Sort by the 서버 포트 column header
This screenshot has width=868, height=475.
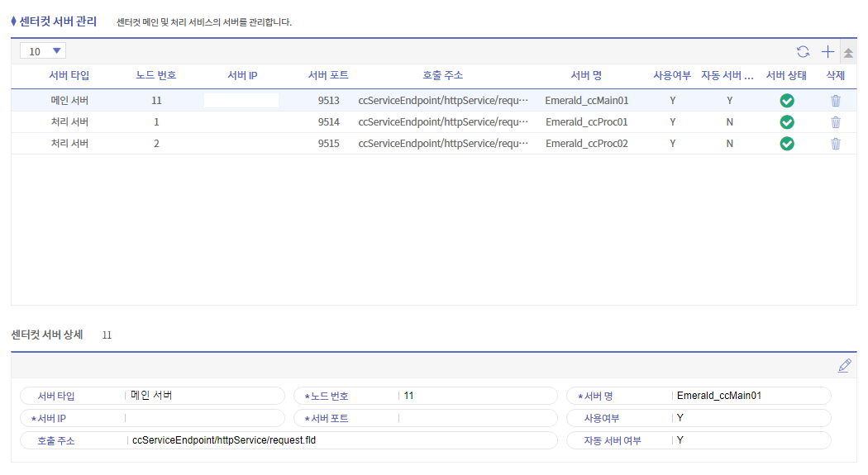[x=328, y=75]
